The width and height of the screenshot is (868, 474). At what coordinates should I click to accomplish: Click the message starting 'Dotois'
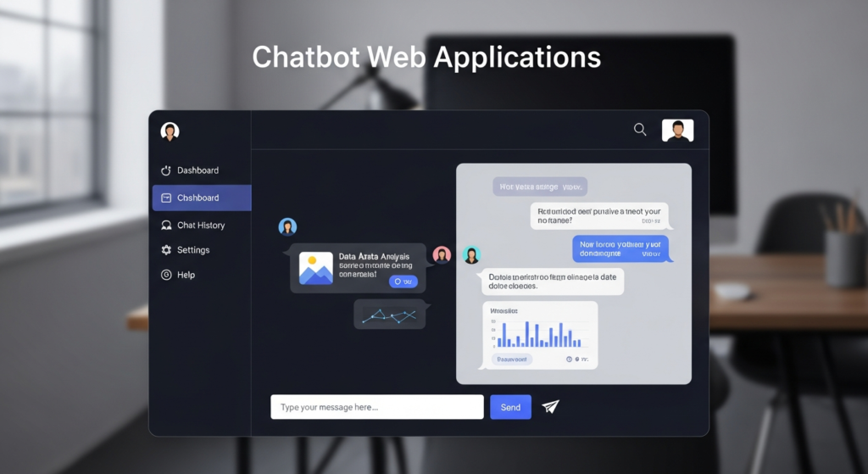553,282
